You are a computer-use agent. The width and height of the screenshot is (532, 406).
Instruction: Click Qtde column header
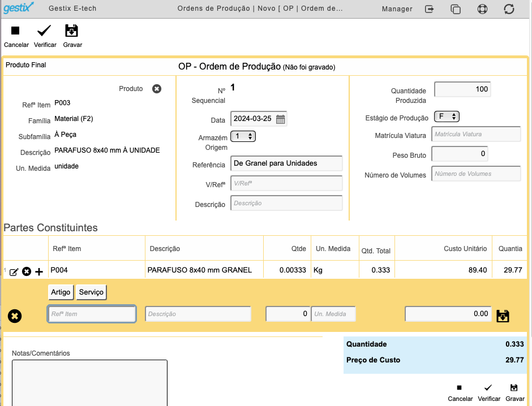click(x=299, y=249)
